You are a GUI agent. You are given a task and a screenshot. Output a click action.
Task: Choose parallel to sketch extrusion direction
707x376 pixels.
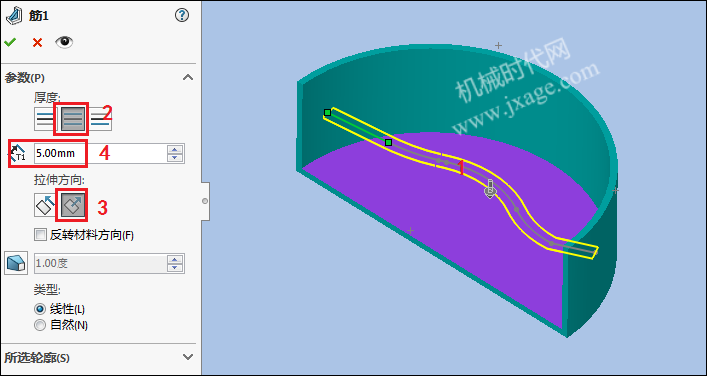(x=45, y=205)
